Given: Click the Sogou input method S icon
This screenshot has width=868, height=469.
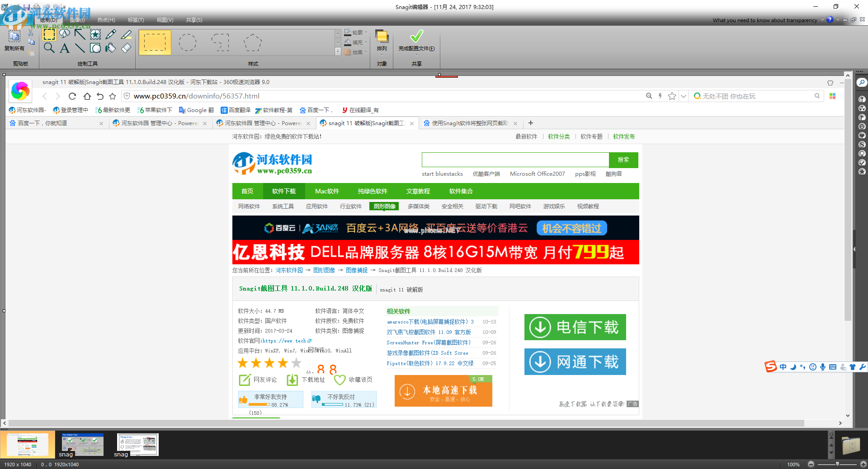Looking at the screenshot, I should point(770,366).
